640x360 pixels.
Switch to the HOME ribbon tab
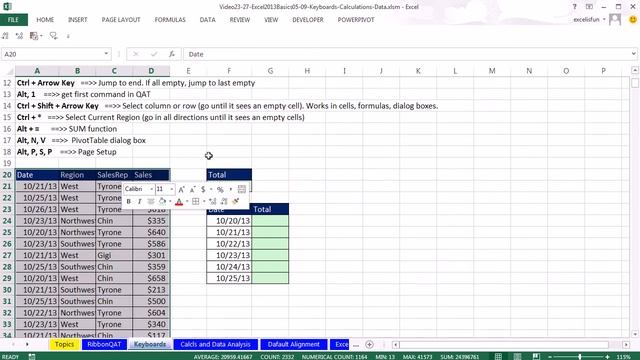[45, 20]
